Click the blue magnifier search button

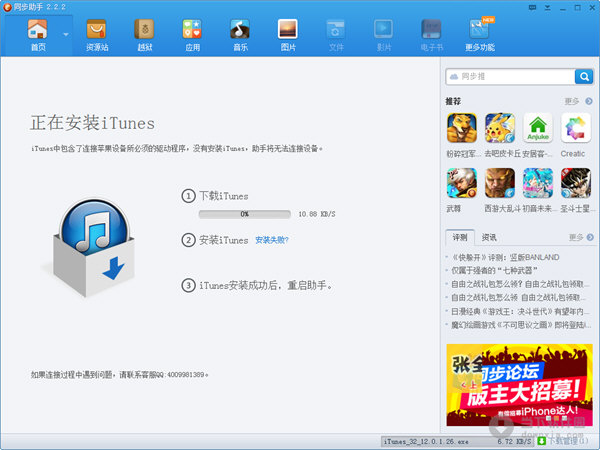pos(584,77)
